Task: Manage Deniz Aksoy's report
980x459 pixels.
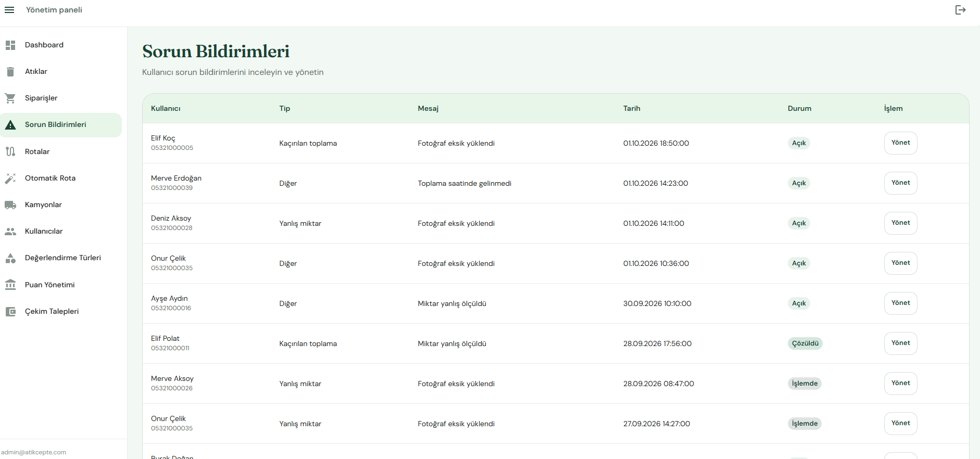Action: click(900, 223)
